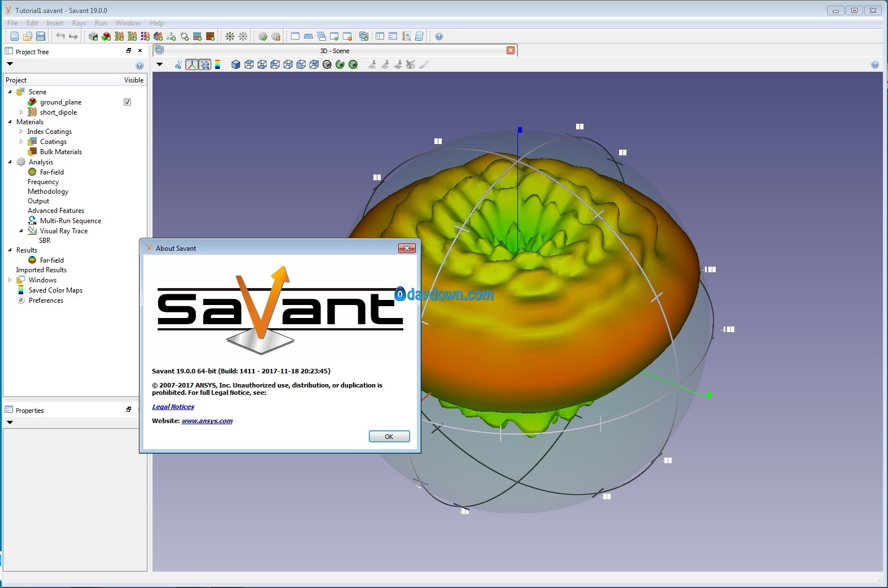Click the pencil edit icon in 3D toolbar

pos(424,64)
